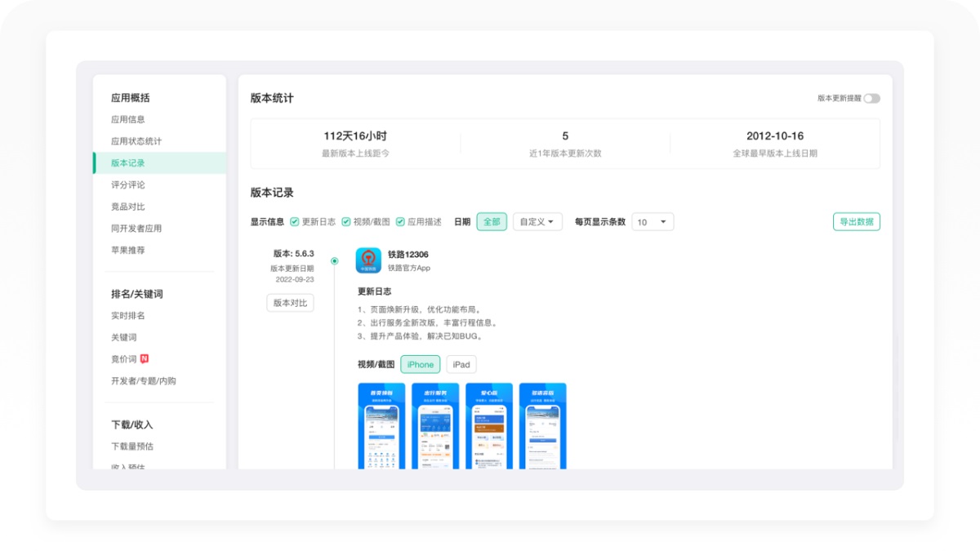Click the app name 铁路12306

pyautogui.click(x=408, y=255)
